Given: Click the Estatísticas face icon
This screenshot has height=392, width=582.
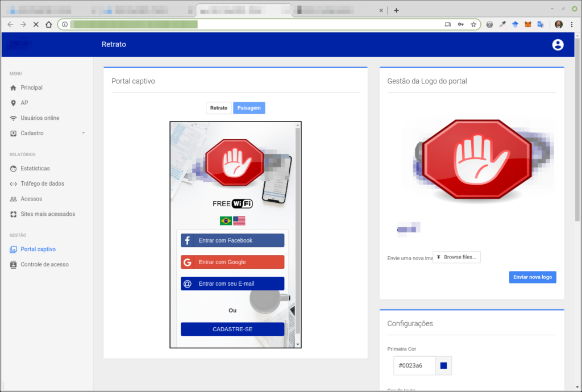Looking at the screenshot, I should click(14, 169).
